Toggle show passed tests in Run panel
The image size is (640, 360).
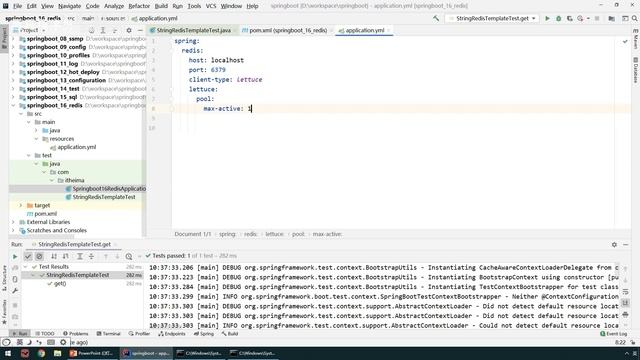coord(28,256)
